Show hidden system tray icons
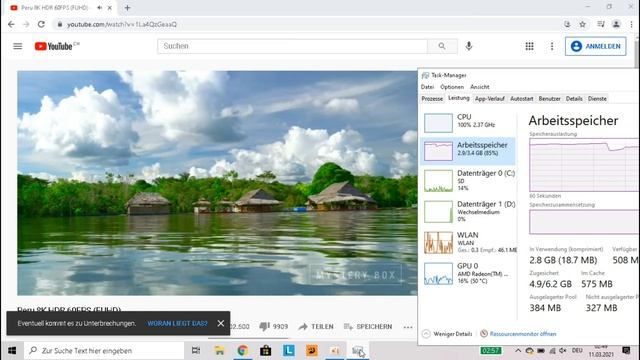 [x=518, y=351]
